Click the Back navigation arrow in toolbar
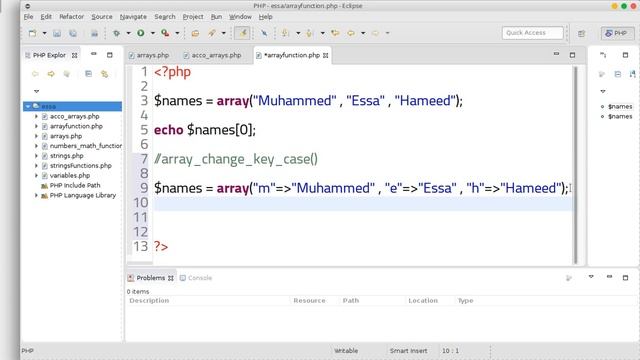This screenshot has height=360, width=640. 351,33
